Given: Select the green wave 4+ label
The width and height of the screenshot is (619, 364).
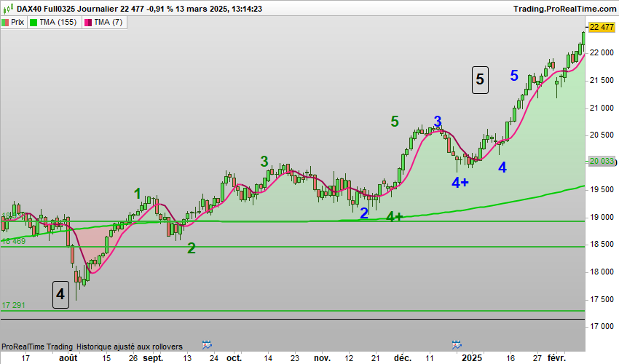Looking at the screenshot, I should 394,216.
